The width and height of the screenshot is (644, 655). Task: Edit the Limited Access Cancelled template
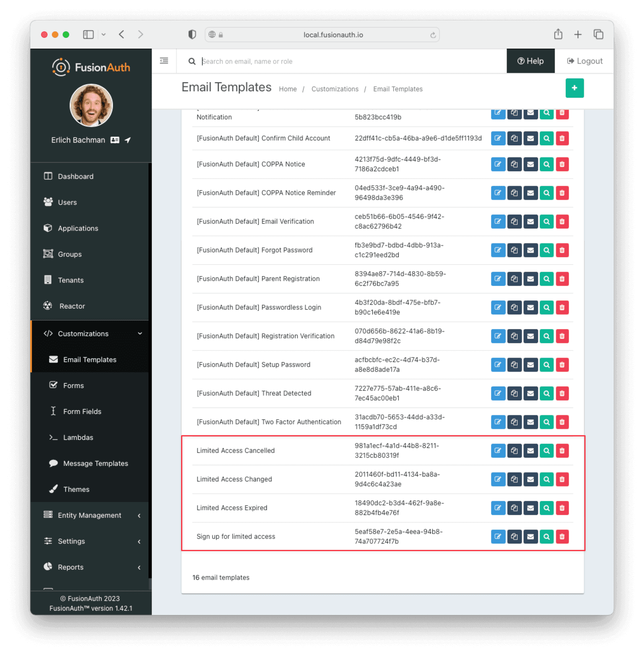click(498, 450)
